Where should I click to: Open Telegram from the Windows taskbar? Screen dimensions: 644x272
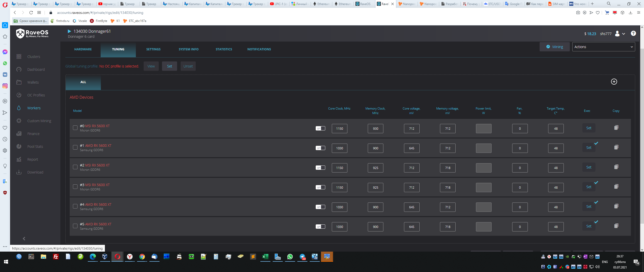(x=302, y=257)
